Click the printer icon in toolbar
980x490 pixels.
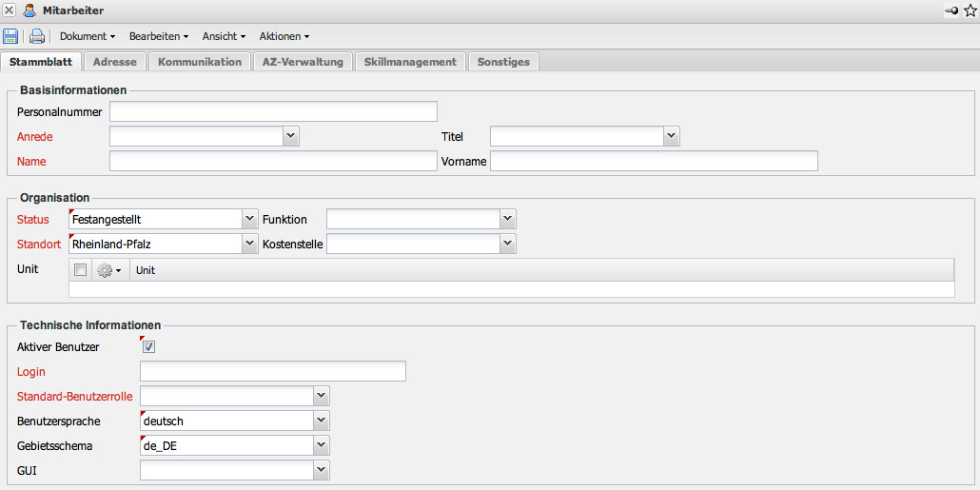coord(37,36)
